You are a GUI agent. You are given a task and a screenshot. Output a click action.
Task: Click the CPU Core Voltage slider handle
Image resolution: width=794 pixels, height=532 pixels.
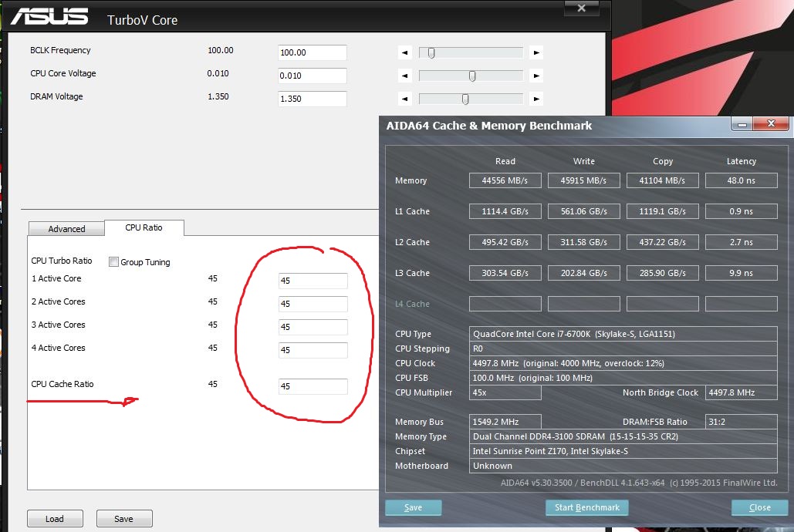(472, 76)
